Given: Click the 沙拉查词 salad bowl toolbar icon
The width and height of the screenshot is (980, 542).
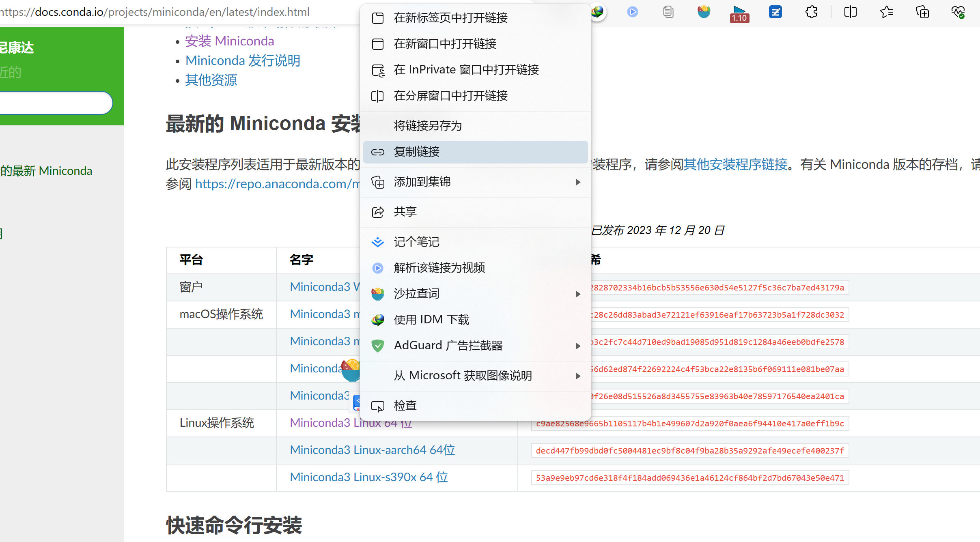Looking at the screenshot, I should click(x=704, y=12).
